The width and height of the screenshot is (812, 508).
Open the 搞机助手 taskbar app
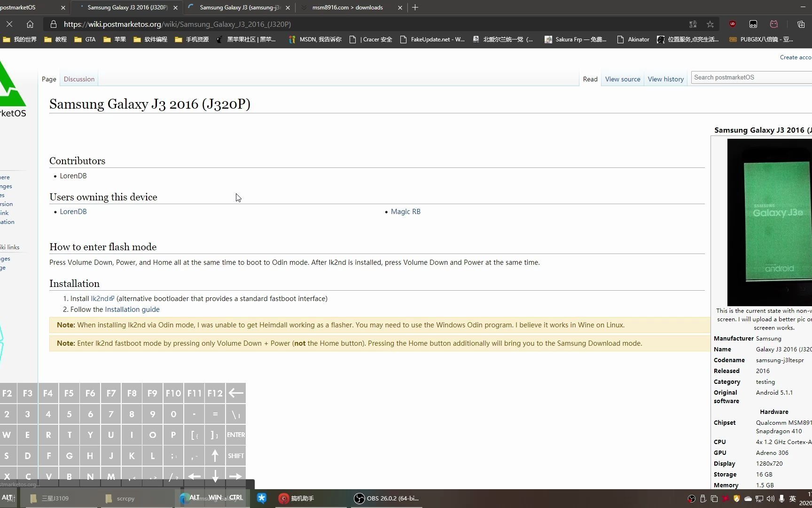297,499
